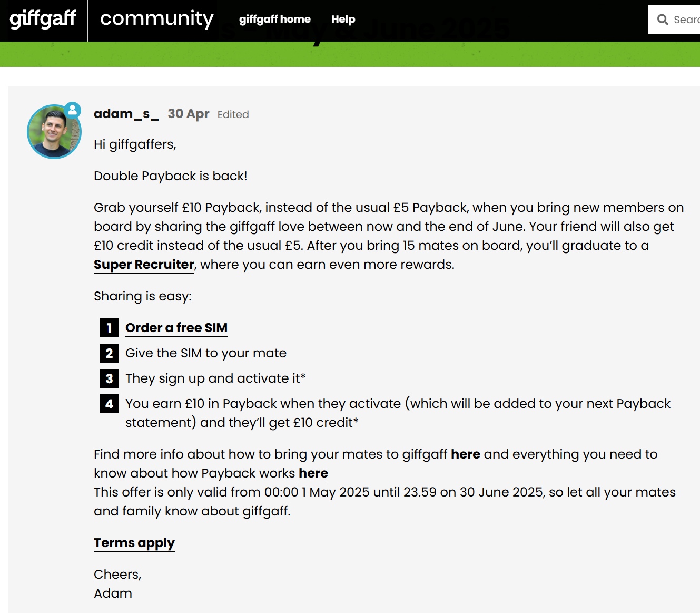Click the step 3 number badge

coord(110,378)
